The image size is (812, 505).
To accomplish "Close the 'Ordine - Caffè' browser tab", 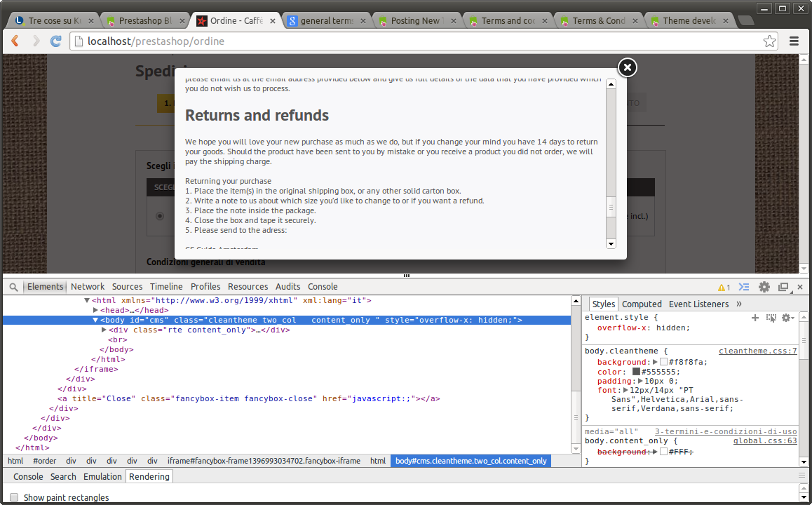I will click(272, 21).
